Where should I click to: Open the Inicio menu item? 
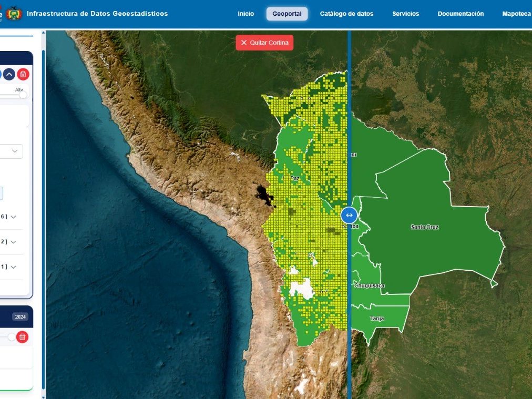point(245,14)
